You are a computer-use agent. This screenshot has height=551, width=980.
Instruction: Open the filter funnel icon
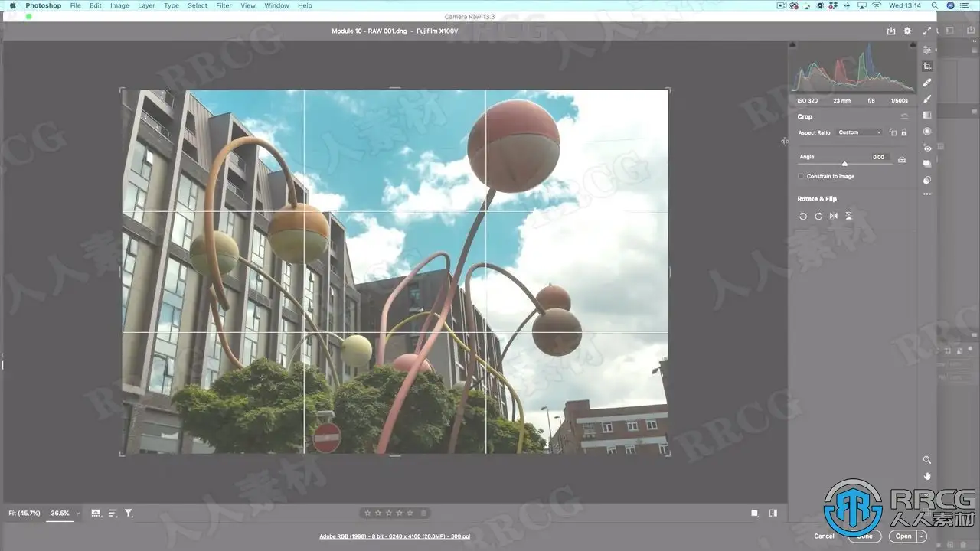[x=129, y=513]
